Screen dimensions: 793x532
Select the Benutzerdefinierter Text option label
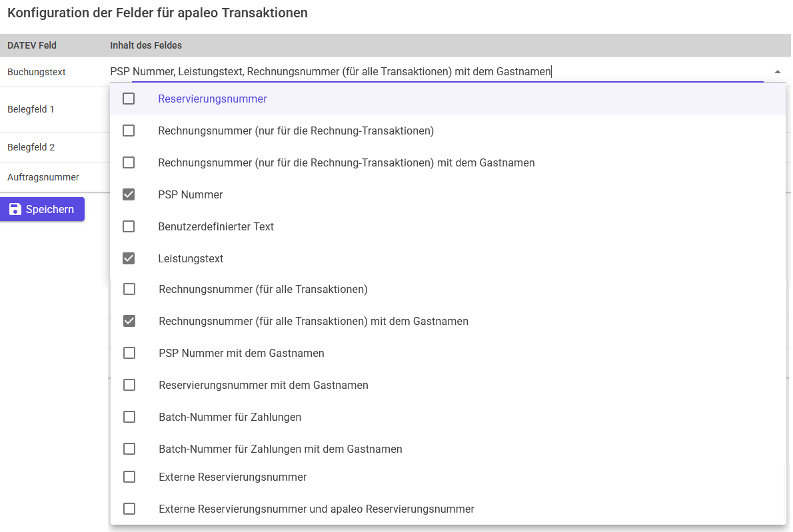click(x=216, y=227)
